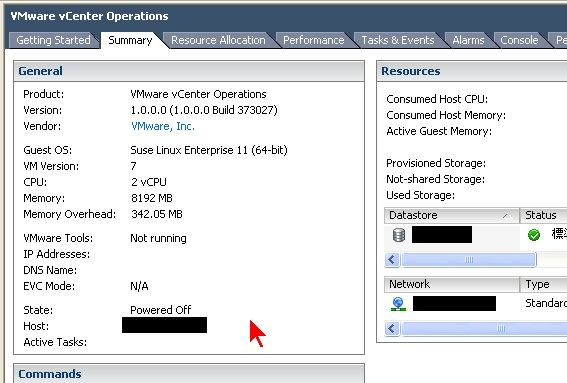The height and width of the screenshot is (383, 567).
Task: Click the network list left scroll arrow
Action: click(392, 329)
